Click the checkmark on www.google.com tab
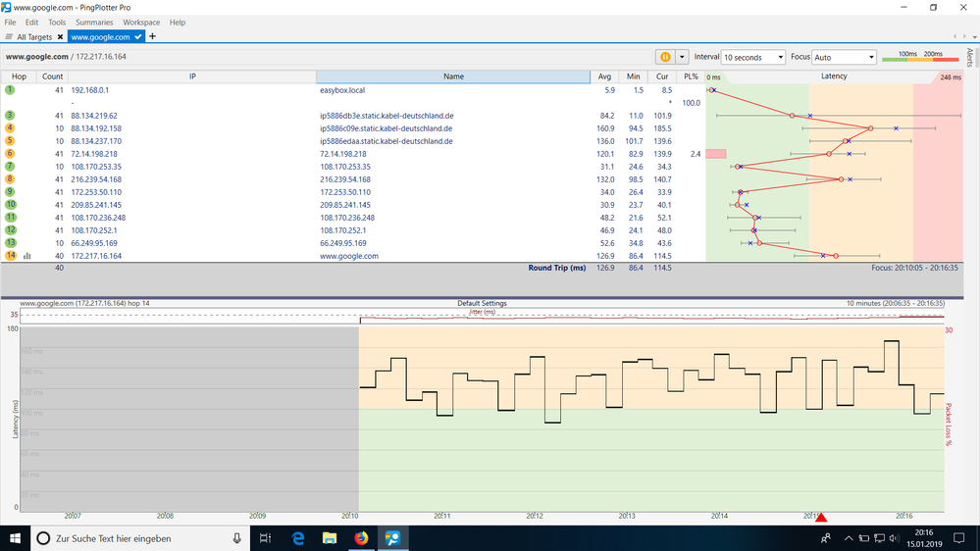The height and width of the screenshot is (551, 980). [138, 37]
